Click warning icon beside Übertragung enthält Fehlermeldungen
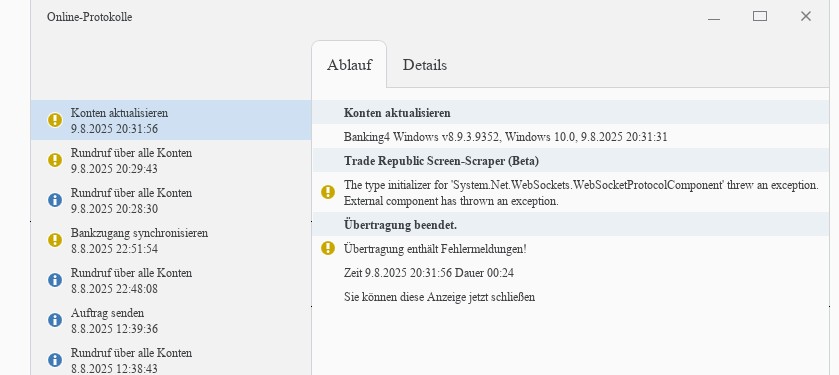The height and width of the screenshot is (375, 839). tap(328, 248)
